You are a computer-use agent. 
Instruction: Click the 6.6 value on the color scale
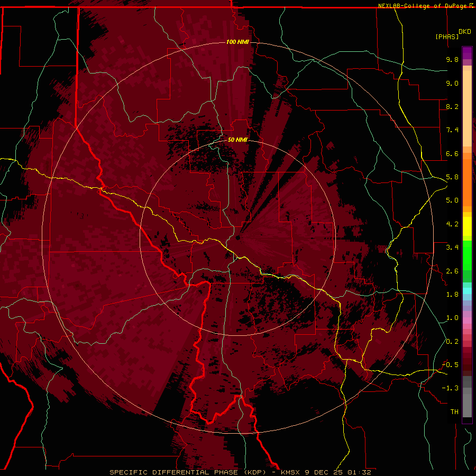tap(452, 153)
